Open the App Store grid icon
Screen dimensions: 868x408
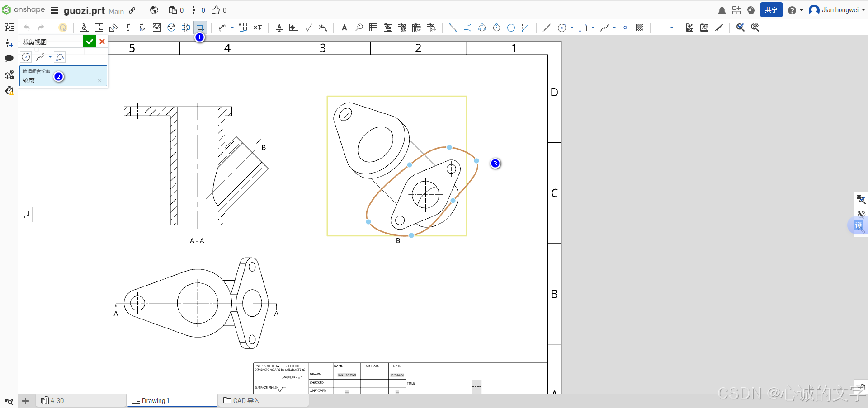(x=736, y=10)
